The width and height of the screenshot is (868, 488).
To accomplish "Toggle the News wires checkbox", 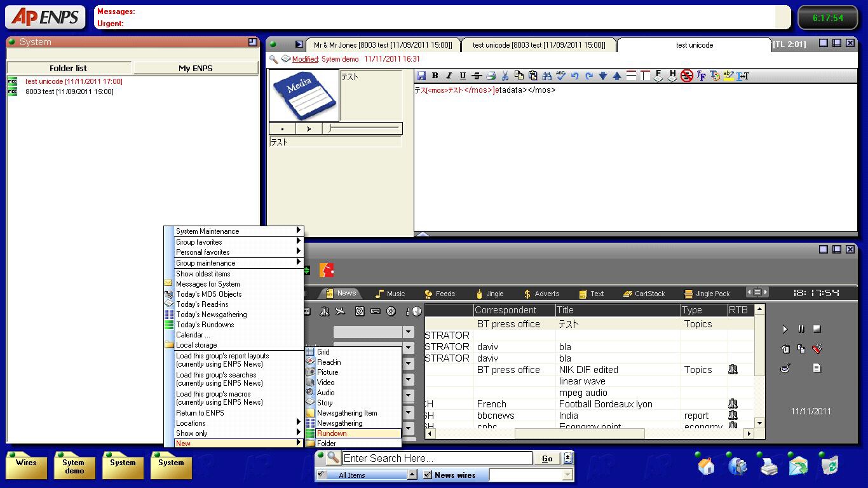I will coord(428,475).
